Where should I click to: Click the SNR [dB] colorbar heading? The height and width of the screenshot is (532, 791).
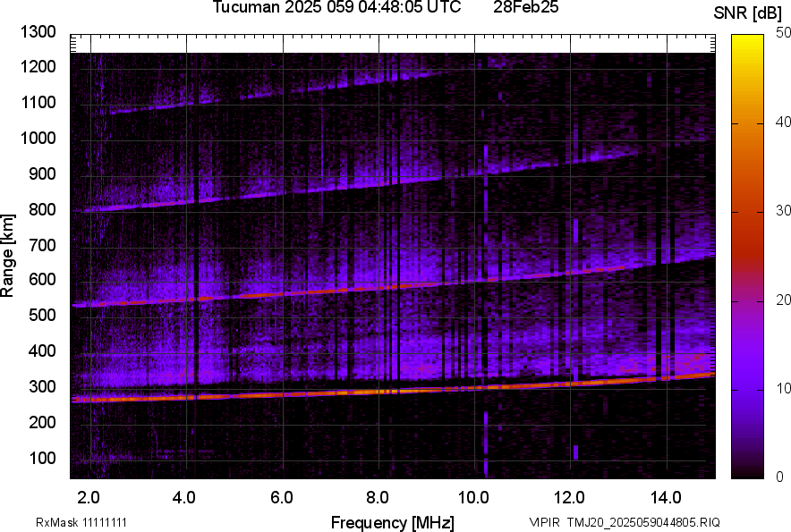point(748,13)
